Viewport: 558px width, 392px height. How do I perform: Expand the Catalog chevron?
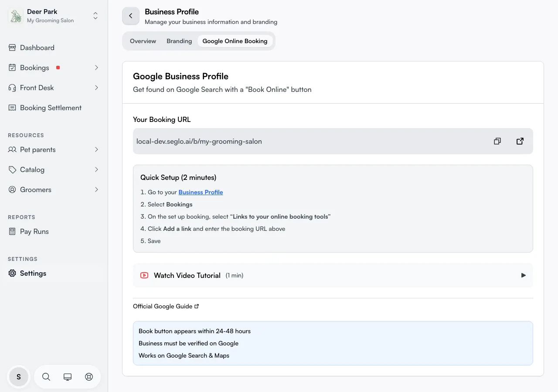tap(96, 169)
